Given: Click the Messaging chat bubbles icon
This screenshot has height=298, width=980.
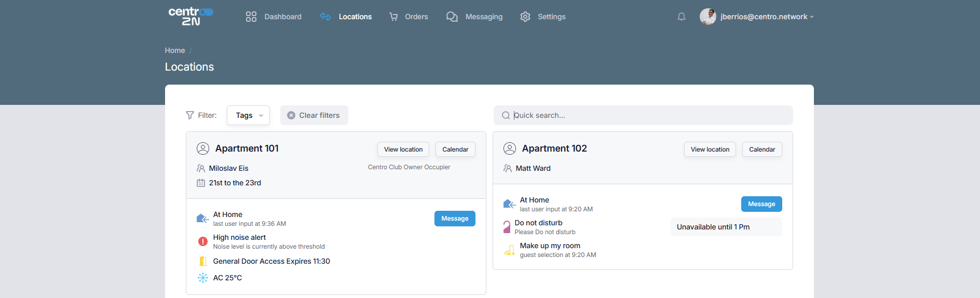Looking at the screenshot, I should click(452, 17).
